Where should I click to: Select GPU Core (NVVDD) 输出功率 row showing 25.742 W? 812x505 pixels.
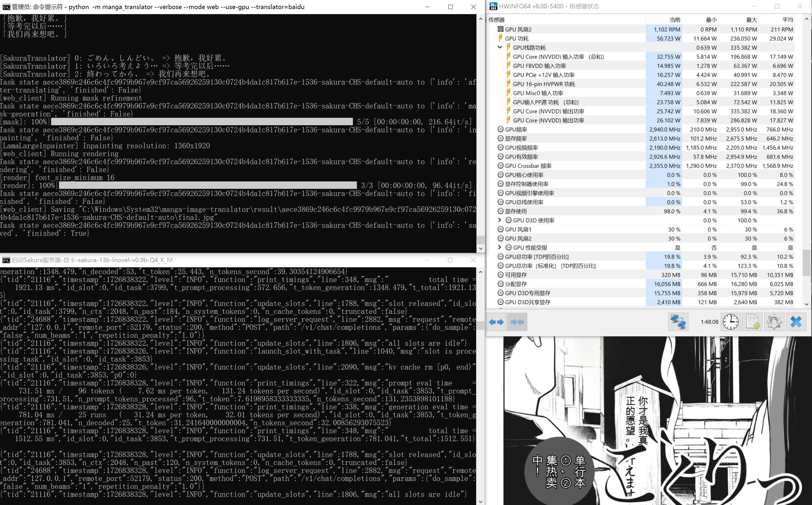coord(640,111)
